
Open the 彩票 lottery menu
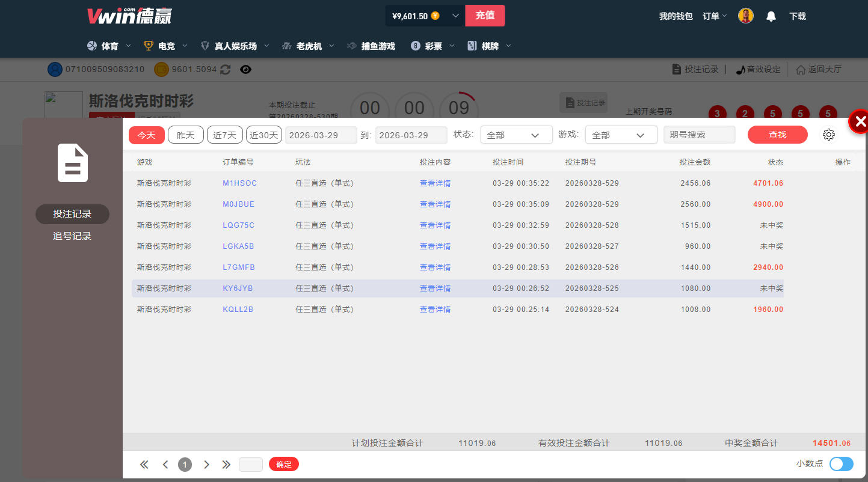tap(433, 46)
